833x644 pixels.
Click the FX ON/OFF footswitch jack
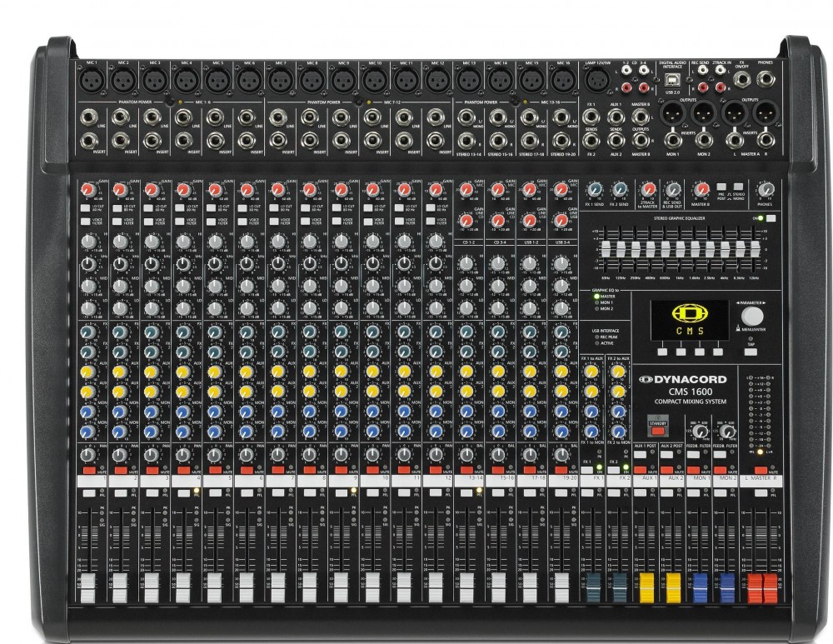click(x=742, y=80)
